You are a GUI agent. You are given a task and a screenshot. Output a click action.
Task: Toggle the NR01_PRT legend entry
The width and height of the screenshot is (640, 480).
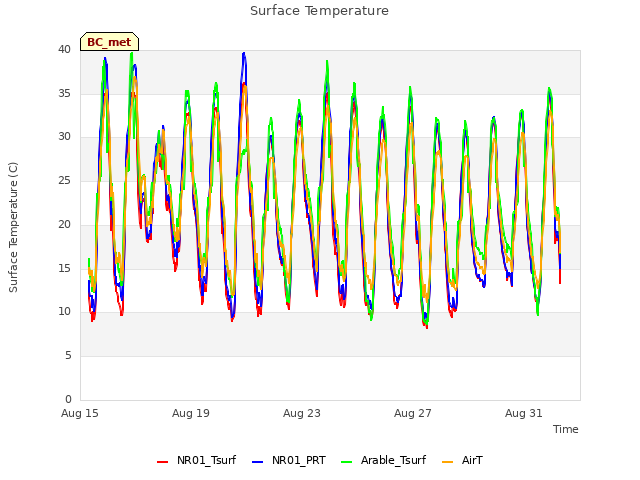click(289, 460)
